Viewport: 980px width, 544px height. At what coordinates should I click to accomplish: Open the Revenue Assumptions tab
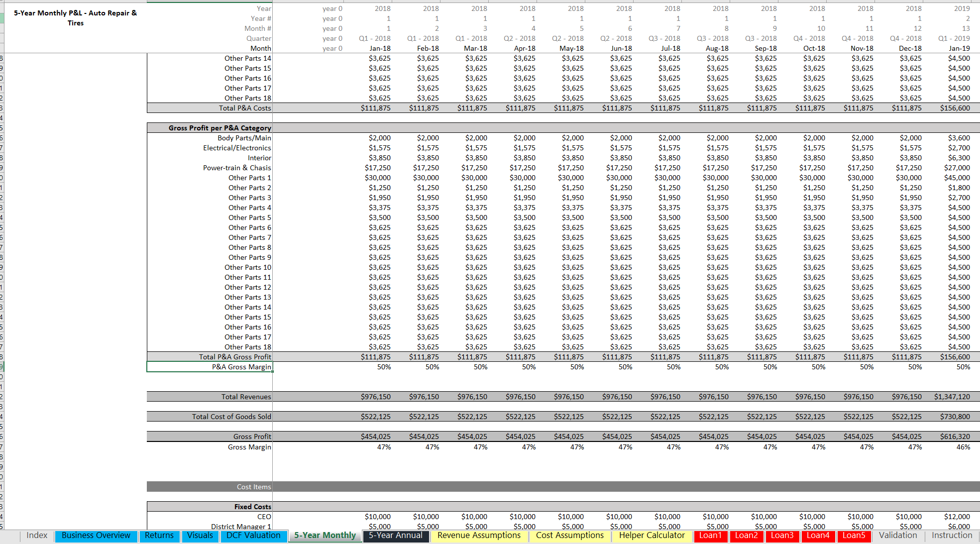[479, 536]
